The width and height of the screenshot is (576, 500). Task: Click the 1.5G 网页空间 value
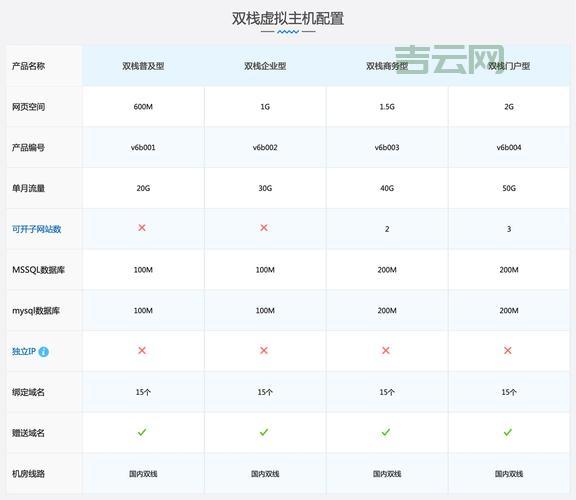[387, 107]
